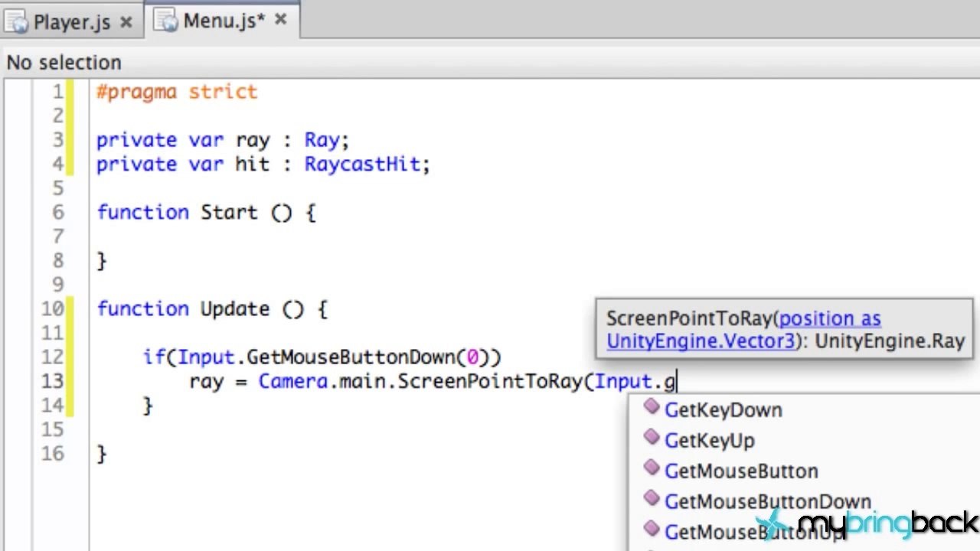Click the closing brace on line 14
The image size is (980, 551).
(x=148, y=406)
